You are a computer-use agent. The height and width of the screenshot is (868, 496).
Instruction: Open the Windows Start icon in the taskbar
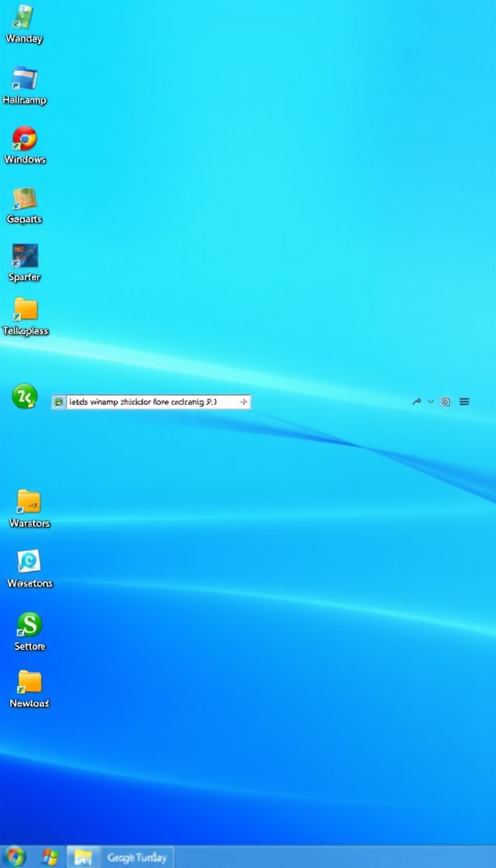click(49, 857)
